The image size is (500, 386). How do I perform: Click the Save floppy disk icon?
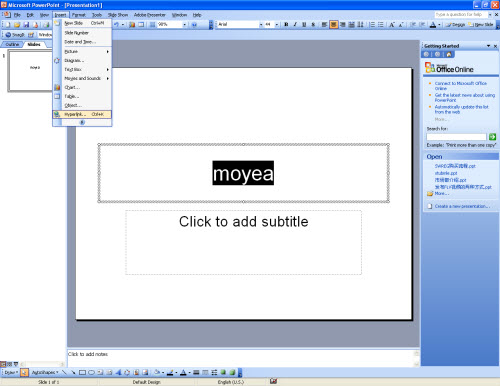[x=26, y=25]
